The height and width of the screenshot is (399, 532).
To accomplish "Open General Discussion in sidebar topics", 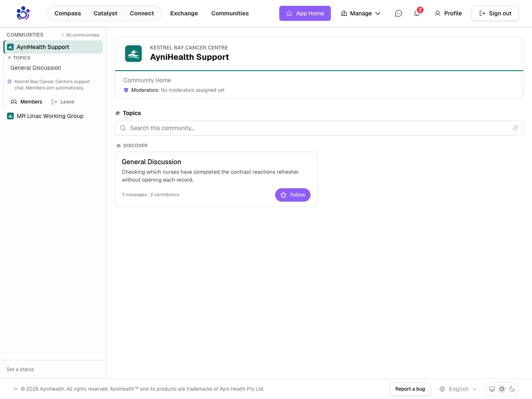I will 36,68.
